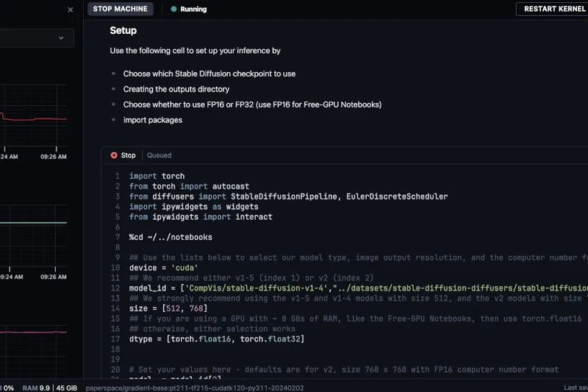Click the model_id assignment line in code
This screenshot has height=392, width=588.
point(294,288)
